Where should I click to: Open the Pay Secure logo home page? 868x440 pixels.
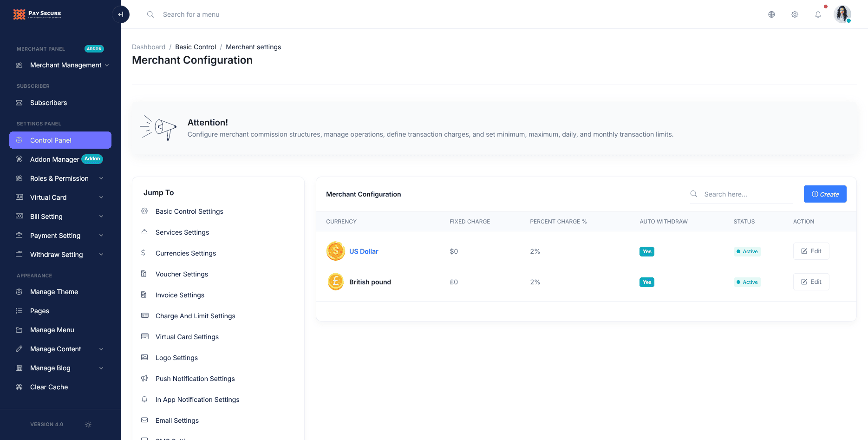click(x=37, y=14)
